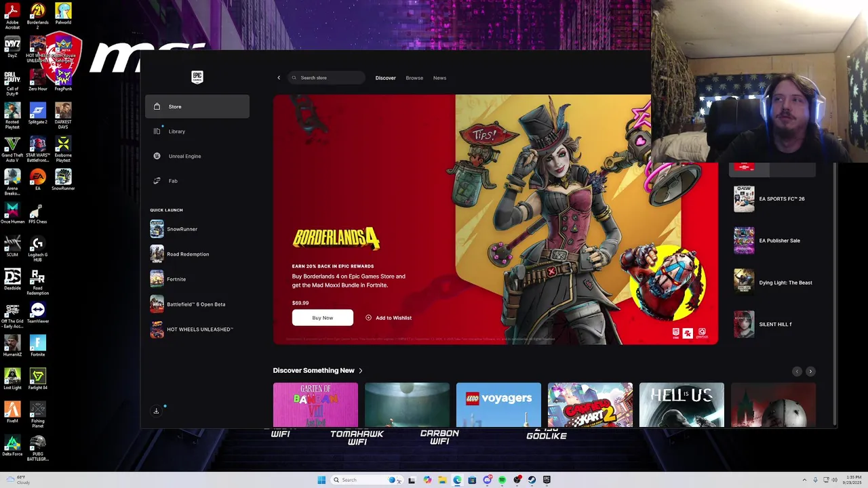This screenshot has height=488, width=868.
Task: Open File Explorer from the taskbar
Action: tap(442, 480)
